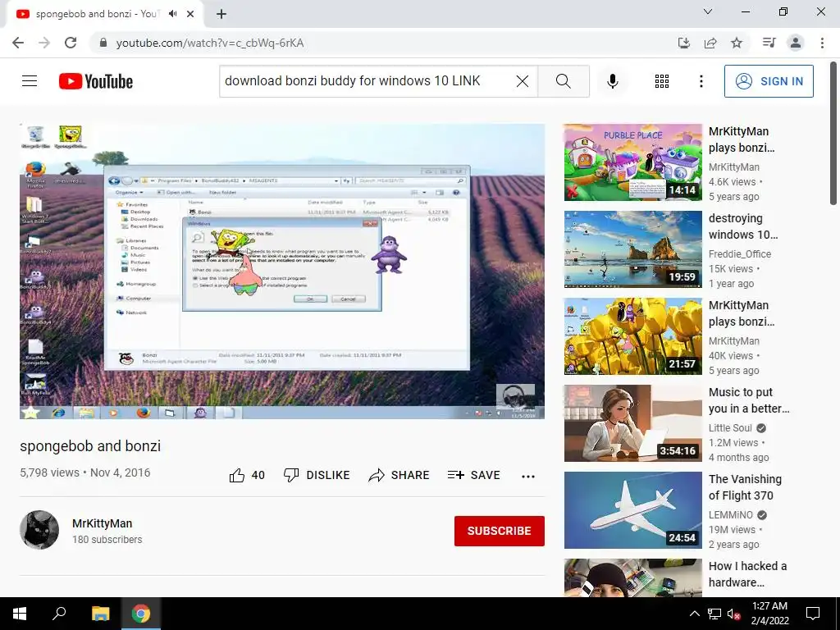Click the SIGN IN button
Image resolution: width=840 pixels, height=630 pixels.
tap(768, 81)
